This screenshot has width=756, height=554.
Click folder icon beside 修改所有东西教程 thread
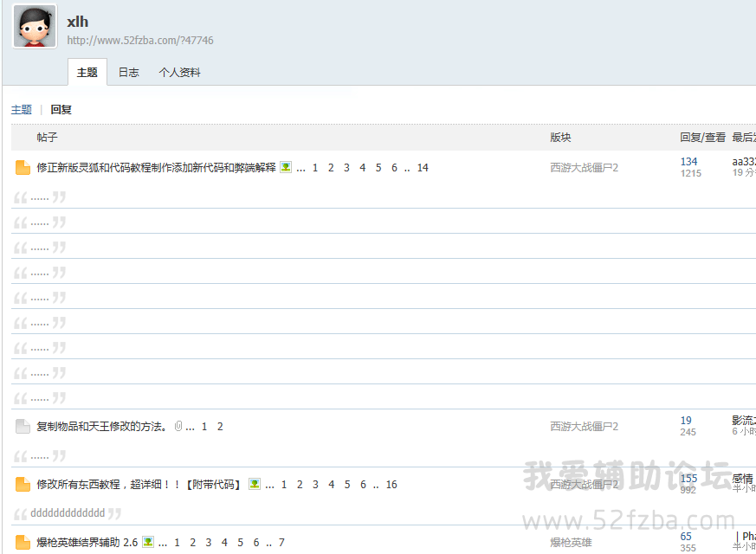23,485
